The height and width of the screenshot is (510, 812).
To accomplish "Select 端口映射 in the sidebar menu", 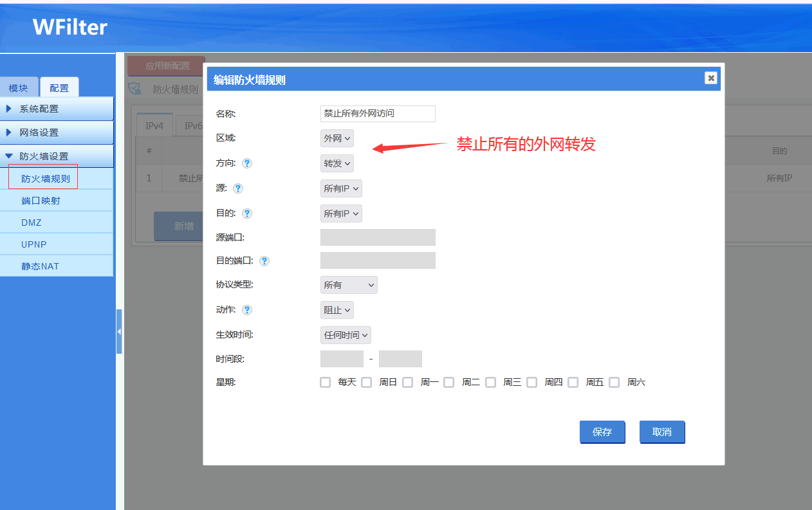I will pyautogui.click(x=41, y=201).
